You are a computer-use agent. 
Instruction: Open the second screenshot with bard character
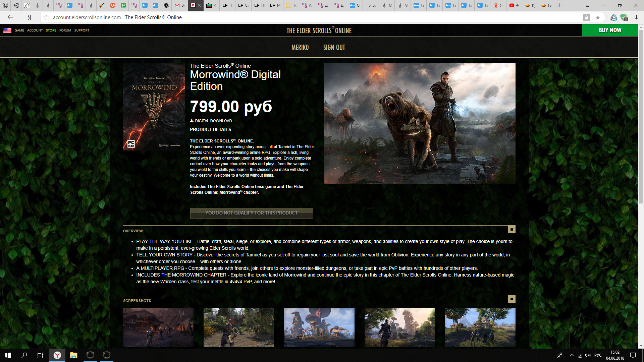click(x=239, y=327)
